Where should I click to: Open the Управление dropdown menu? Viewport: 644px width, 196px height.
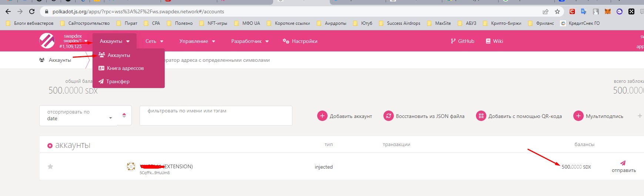[197, 41]
